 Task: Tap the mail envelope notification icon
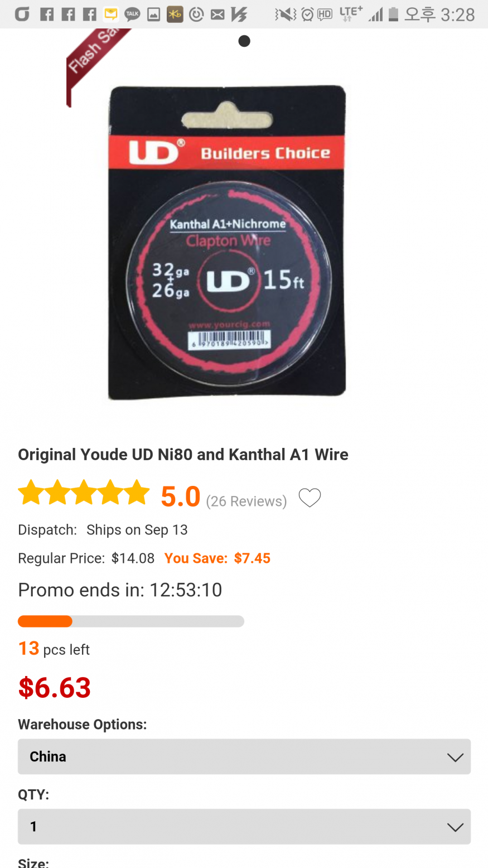click(218, 15)
